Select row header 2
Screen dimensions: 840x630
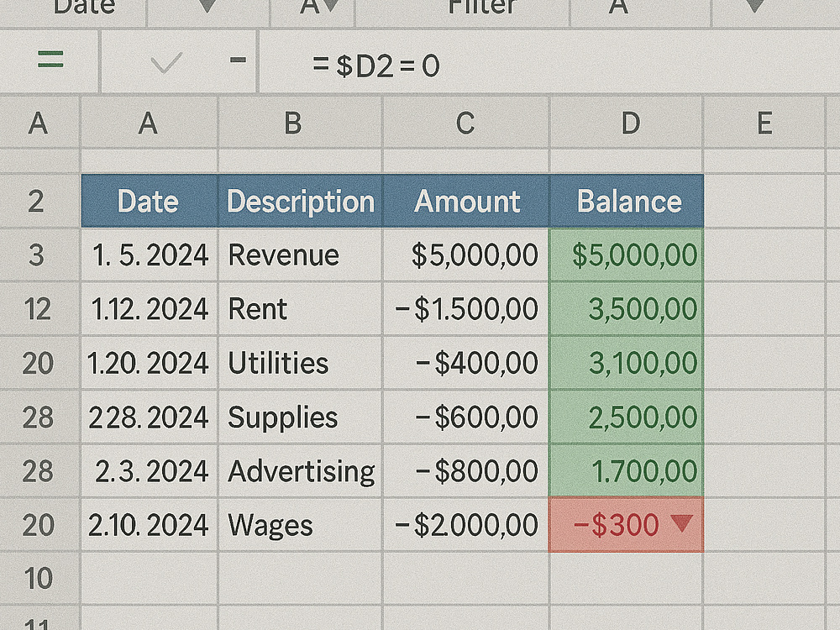(39, 202)
